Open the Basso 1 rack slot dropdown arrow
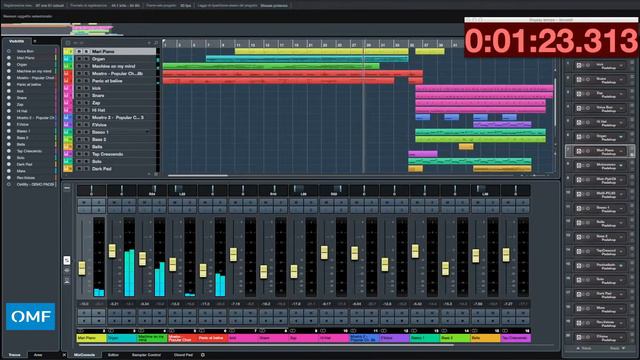 click(x=621, y=209)
